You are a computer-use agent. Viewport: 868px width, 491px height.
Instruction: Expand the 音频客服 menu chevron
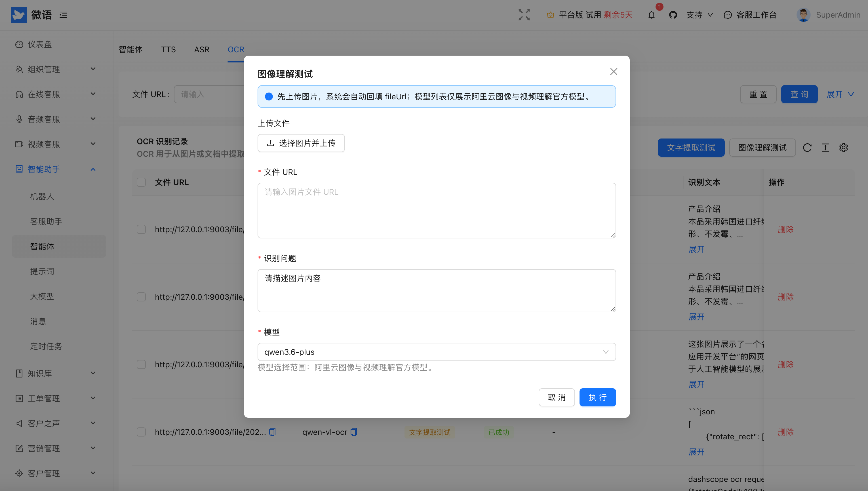pos(93,119)
